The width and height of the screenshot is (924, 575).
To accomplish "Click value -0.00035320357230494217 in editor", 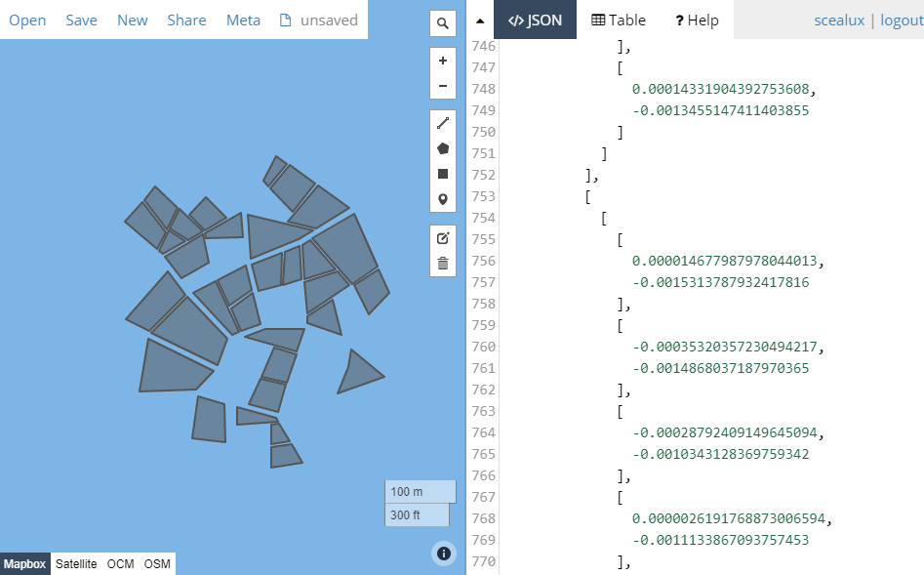I will click(x=724, y=347).
